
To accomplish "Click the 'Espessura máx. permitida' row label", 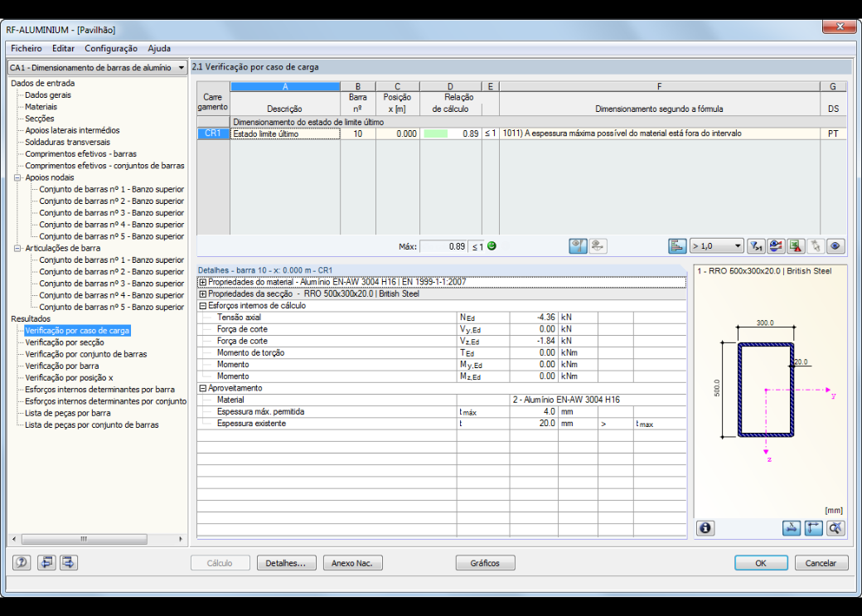I will [x=260, y=412].
